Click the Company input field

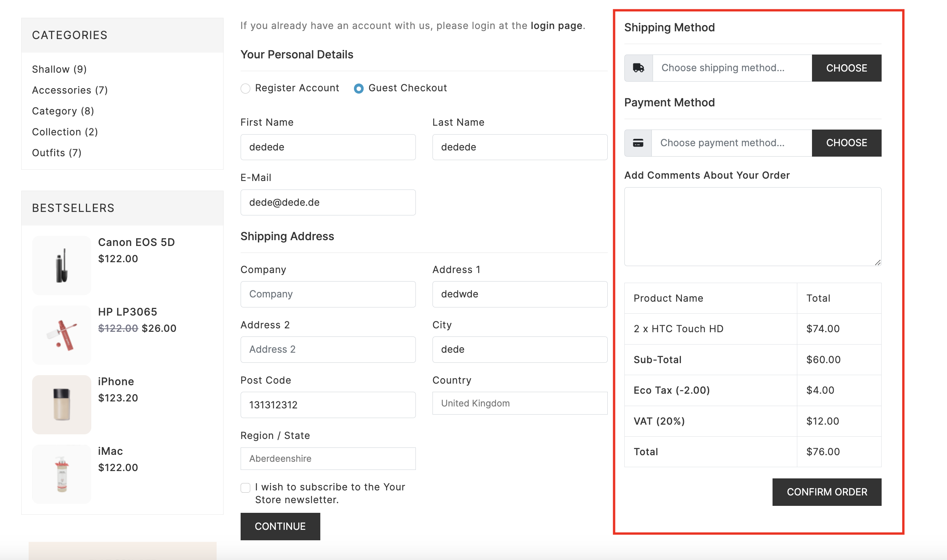click(x=328, y=294)
